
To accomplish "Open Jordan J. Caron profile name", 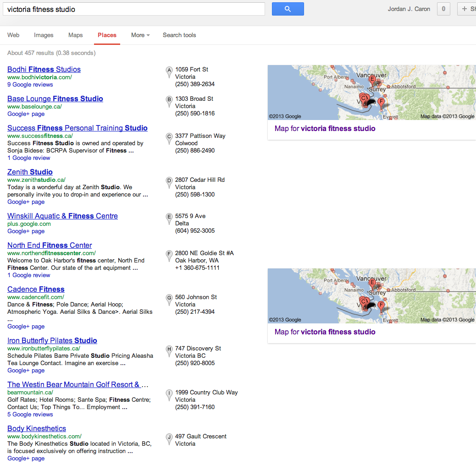I will (409, 9).
